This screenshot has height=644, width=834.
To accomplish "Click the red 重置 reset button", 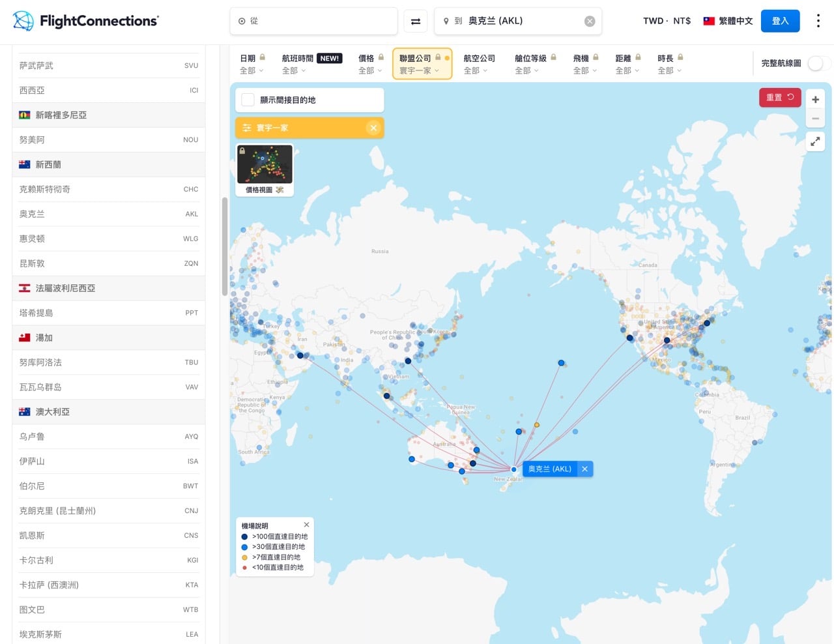I will (780, 97).
